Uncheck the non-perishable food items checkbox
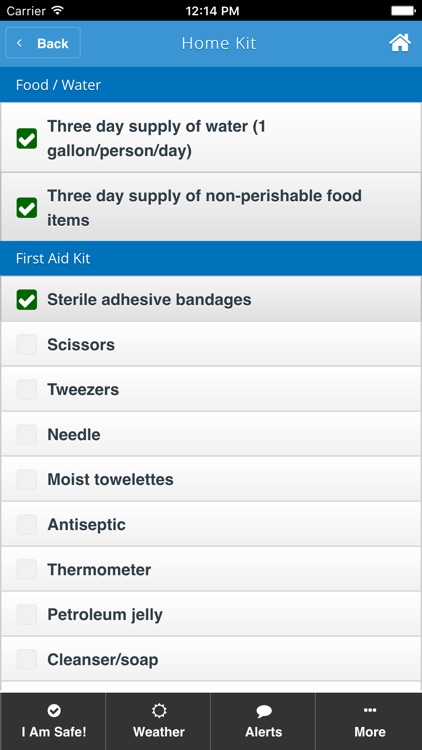The height and width of the screenshot is (750, 422). click(27, 208)
